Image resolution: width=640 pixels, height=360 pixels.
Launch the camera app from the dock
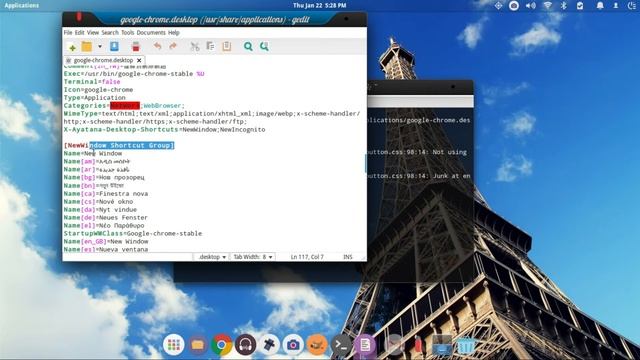(x=293, y=345)
